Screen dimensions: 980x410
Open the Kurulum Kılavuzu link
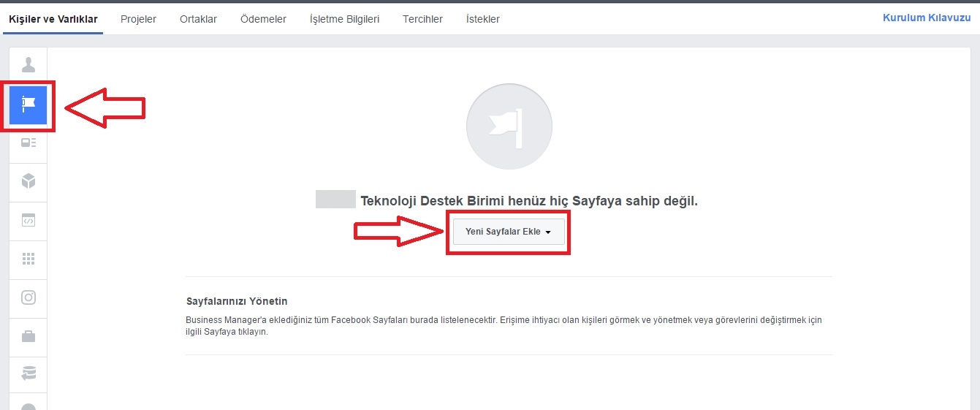click(927, 18)
